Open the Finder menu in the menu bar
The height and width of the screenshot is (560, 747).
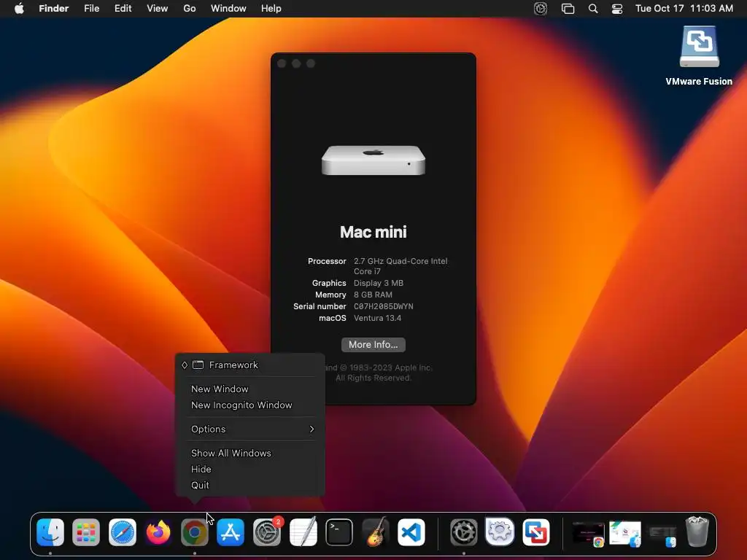pyautogui.click(x=54, y=9)
